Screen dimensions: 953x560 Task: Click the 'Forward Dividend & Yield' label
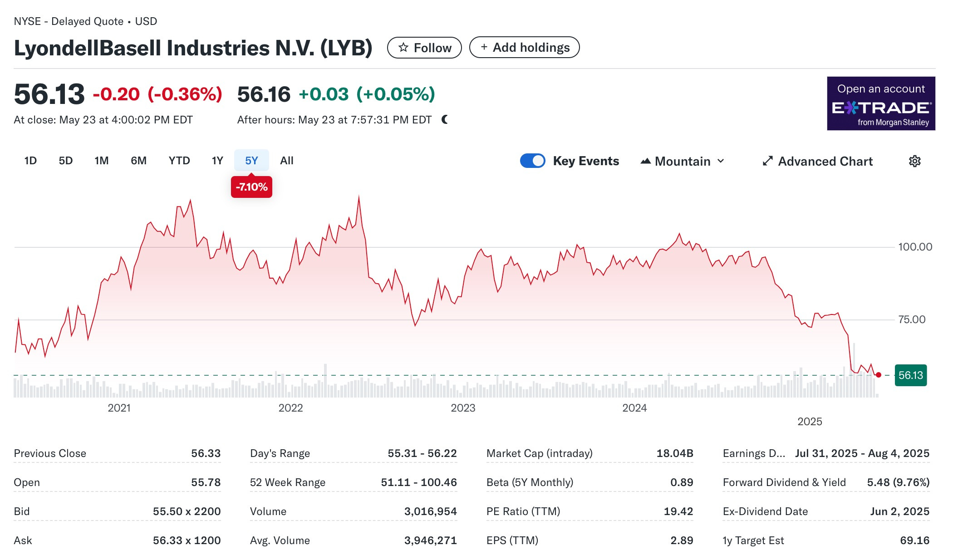784,482
